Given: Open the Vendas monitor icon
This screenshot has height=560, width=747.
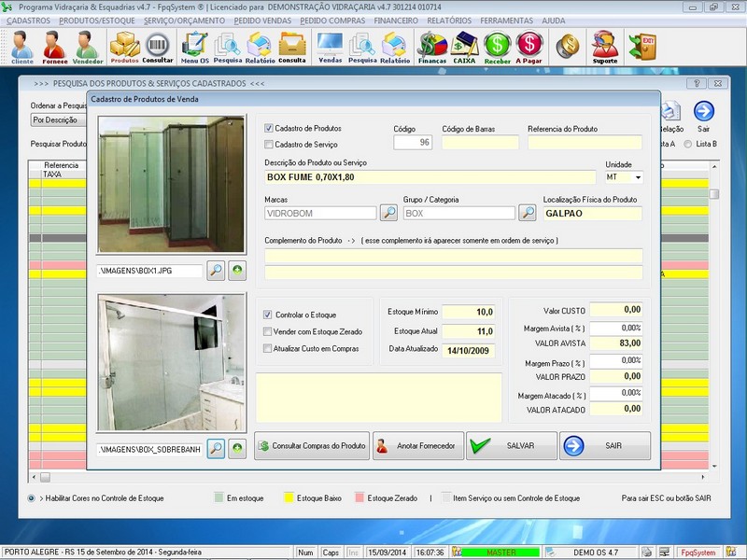Looking at the screenshot, I should [x=331, y=47].
